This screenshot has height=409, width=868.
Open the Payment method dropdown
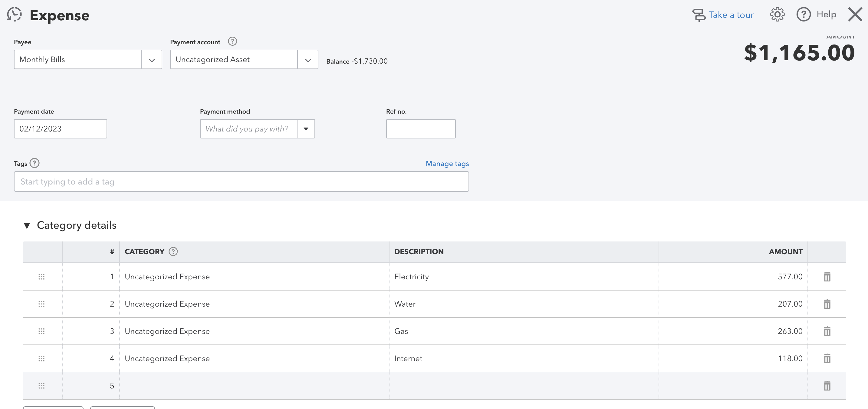click(306, 129)
